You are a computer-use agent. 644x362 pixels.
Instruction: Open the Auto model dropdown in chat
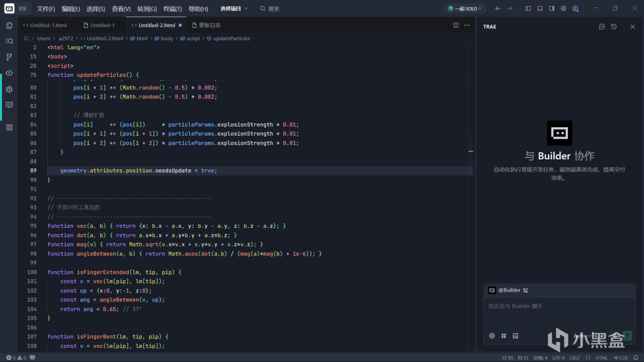pos(582,336)
